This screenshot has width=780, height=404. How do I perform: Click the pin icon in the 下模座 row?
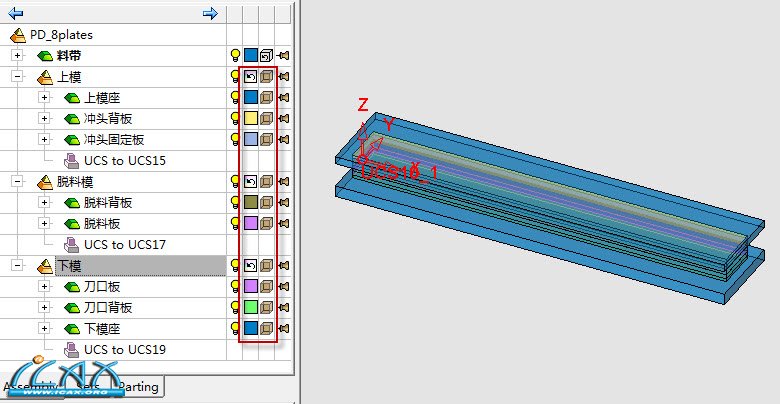(283, 328)
